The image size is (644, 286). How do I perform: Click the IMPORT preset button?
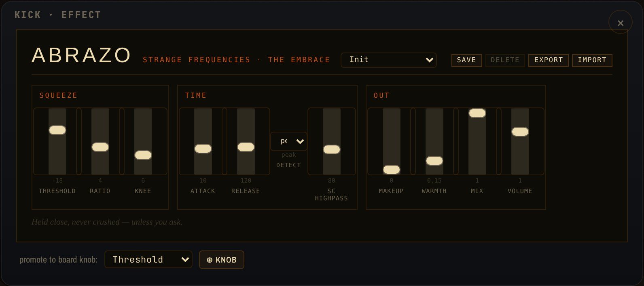click(x=592, y=60)
